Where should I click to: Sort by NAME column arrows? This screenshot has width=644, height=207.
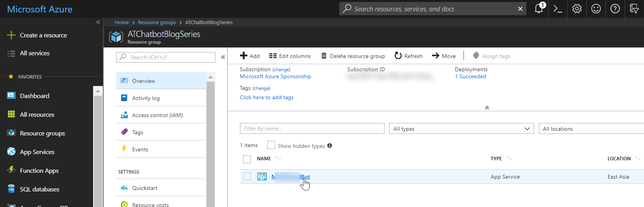coord(279,158)
